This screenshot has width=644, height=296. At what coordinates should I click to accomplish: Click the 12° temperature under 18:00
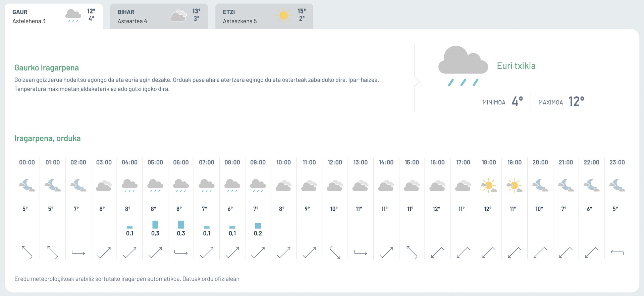click(488, 209)
